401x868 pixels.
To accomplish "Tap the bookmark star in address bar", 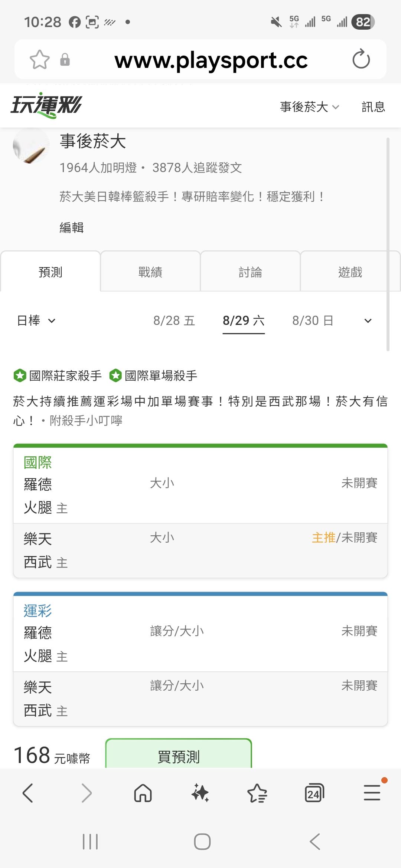I will click(x=40, y=59).
